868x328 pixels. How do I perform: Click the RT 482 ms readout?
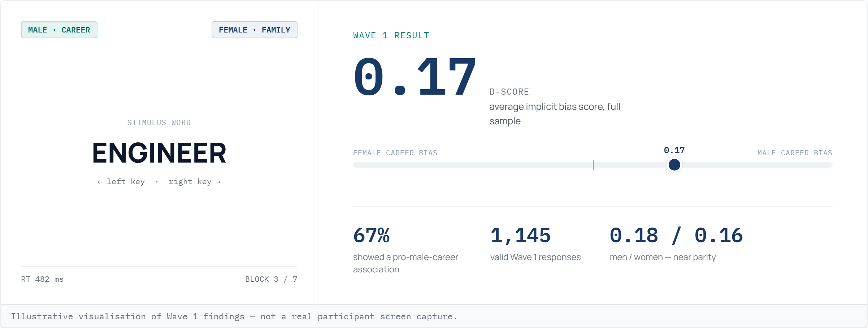pos(42,279)
